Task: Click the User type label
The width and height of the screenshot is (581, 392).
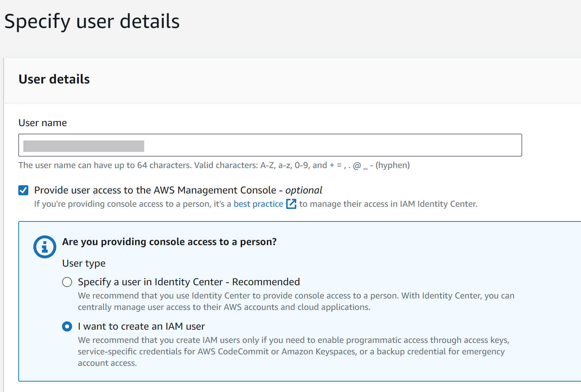Action: [84, 263]
